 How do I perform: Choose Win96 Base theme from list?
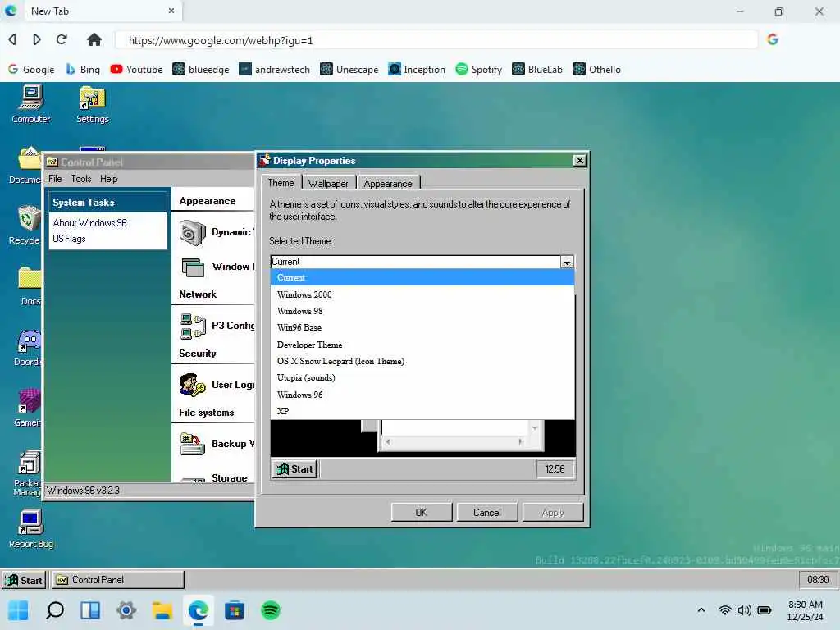pos(422,328)
